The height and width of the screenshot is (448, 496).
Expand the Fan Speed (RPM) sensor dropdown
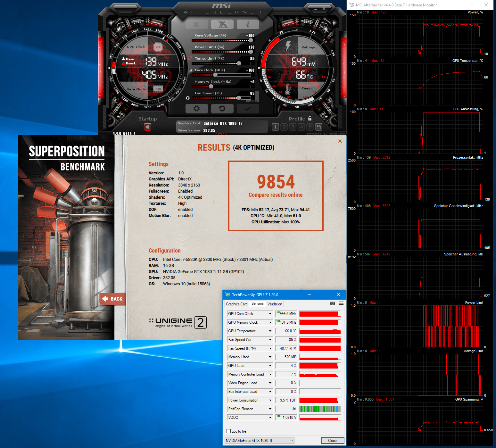click(x=270, y=348)
